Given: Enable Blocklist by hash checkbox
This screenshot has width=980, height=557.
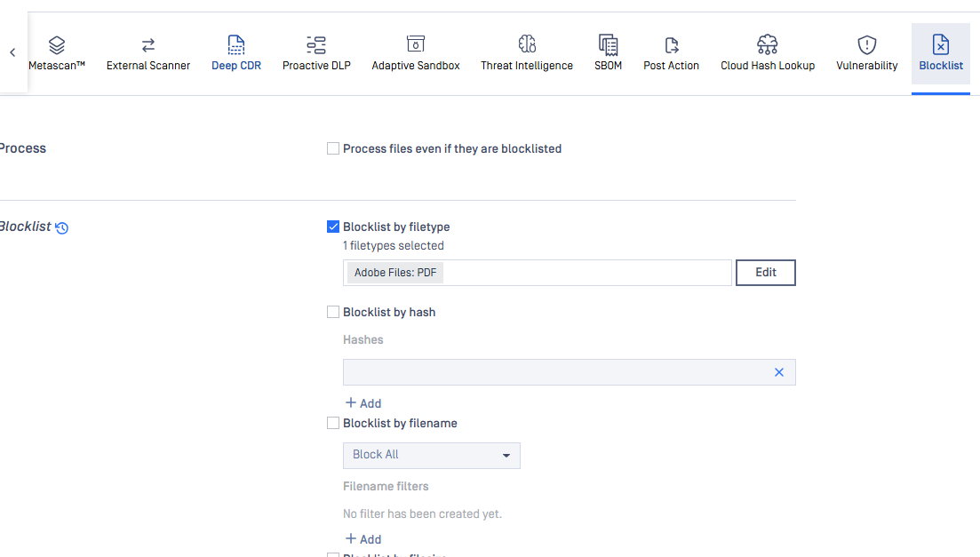Looking at the screenshot, I should point(333,313).
